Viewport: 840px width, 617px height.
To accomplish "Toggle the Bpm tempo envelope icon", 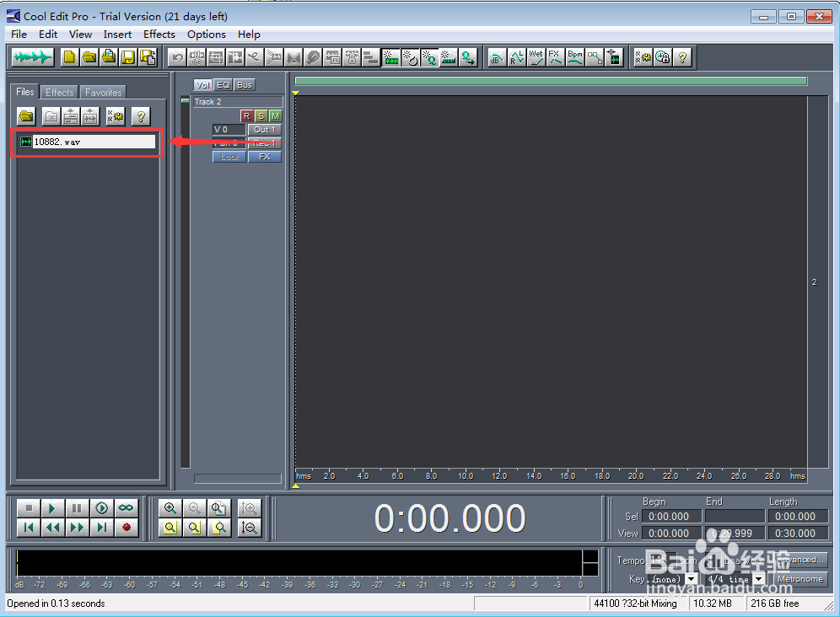I will point(575,57).
